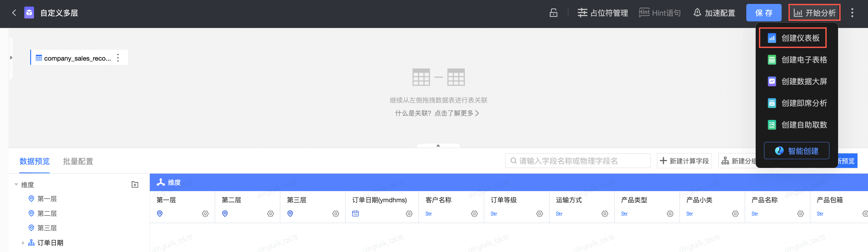Select 创建电子表格 from the menu
This screenshot has width=868, height=252.
(797, 60)
